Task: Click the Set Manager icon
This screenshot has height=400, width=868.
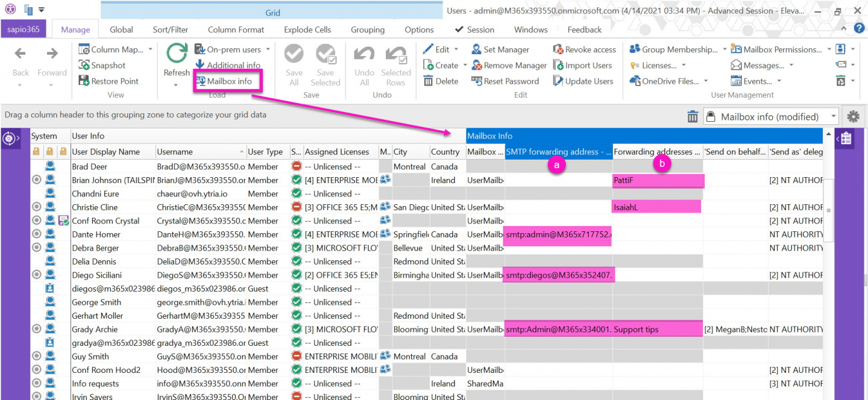Action: (x=476, y=49)
